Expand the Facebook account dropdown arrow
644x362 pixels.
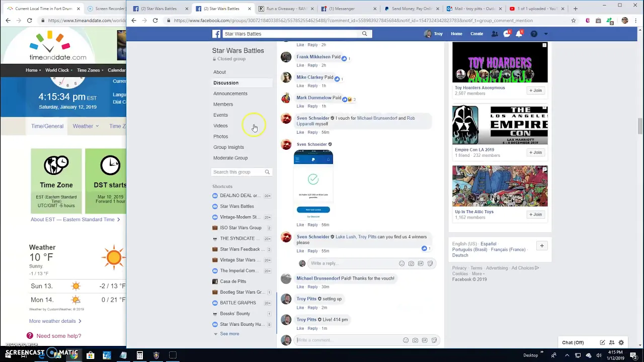coord(546,34)
